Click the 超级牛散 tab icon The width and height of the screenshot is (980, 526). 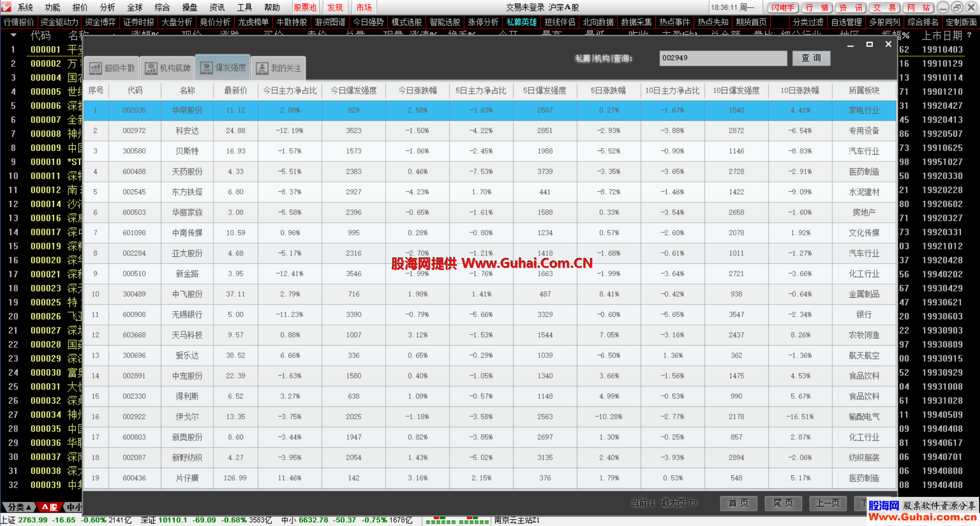click(95, 68)
